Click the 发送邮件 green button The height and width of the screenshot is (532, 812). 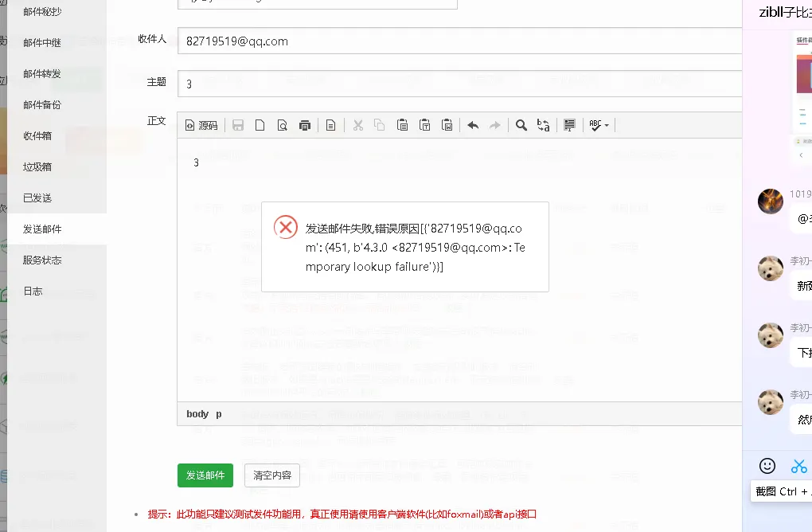coord(205,475)
